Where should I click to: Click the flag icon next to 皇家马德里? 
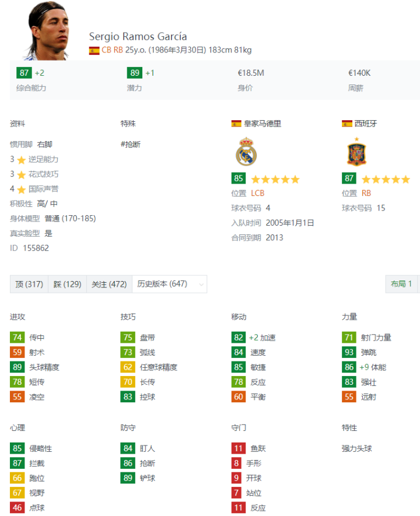coord(236,124)
